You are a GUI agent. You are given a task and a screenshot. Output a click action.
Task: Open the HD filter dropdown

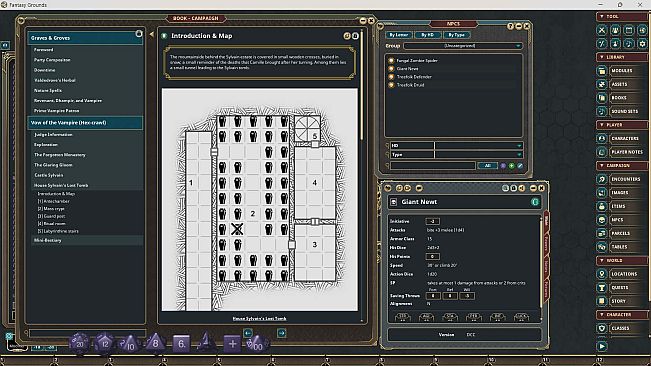(x=479, y=146)
